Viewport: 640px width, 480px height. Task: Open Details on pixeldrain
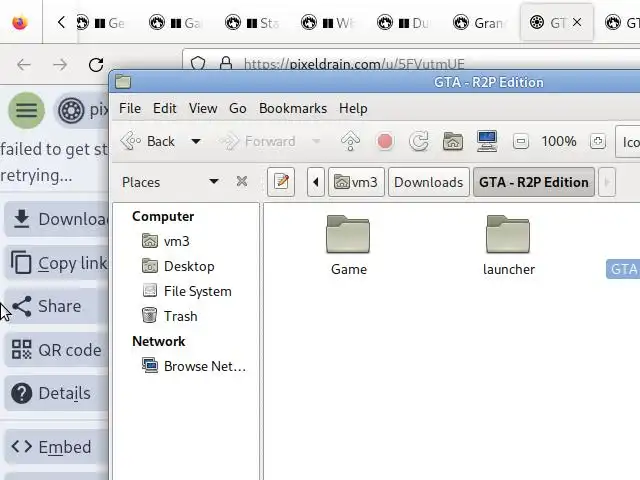pyautogui.click(x=56, y=393)
